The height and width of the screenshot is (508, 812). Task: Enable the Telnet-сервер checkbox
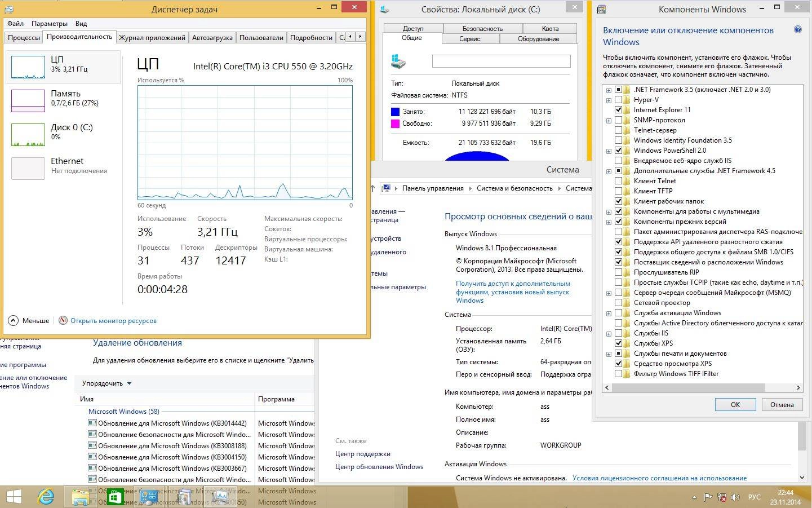pos(618,130)
